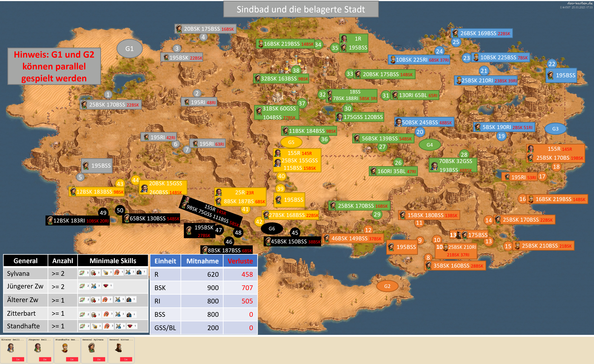Click the black G6 zone marker
The height and width of the screenshot is (364, 594).
pyautogui.click(x=272, y=229)
